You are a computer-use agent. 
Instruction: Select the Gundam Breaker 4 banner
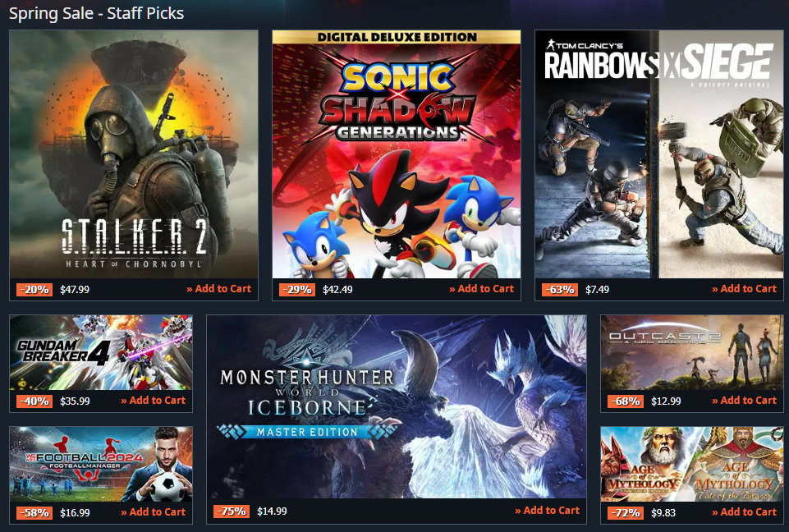[101, 352]
